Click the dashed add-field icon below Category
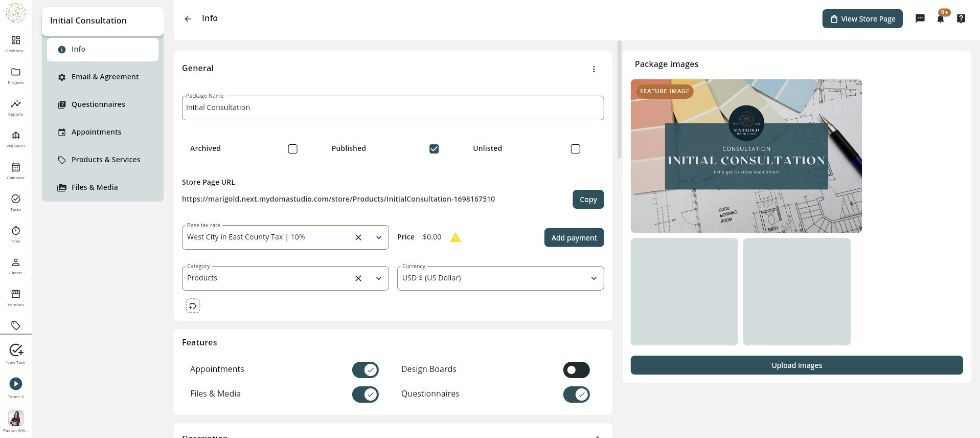The image size is (980, 438). (193, 306)
